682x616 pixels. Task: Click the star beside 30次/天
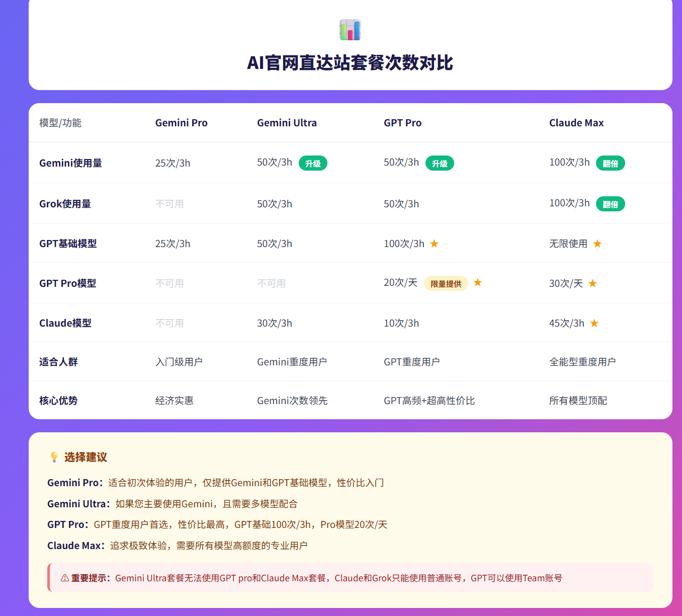point(592,283)
